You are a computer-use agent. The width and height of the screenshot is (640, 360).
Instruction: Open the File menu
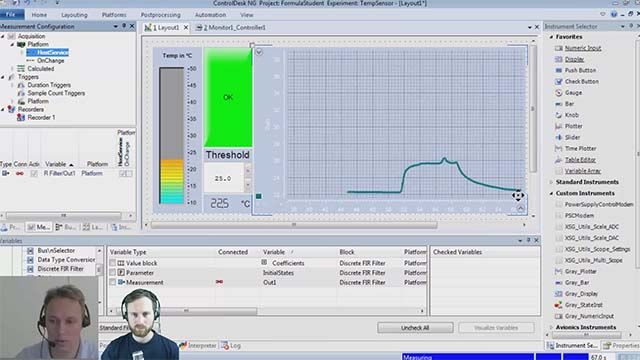[11, 15]
